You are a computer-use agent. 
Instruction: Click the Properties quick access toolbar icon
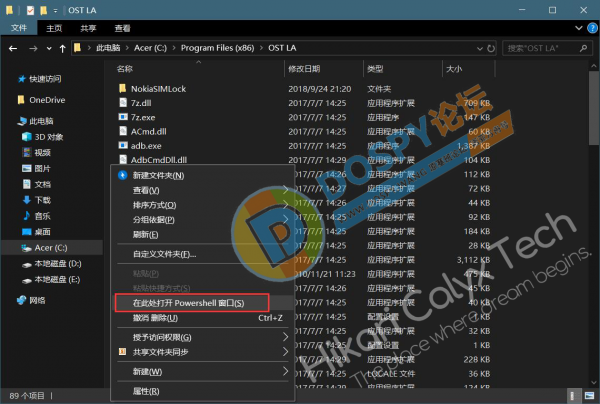coord(31,10)
